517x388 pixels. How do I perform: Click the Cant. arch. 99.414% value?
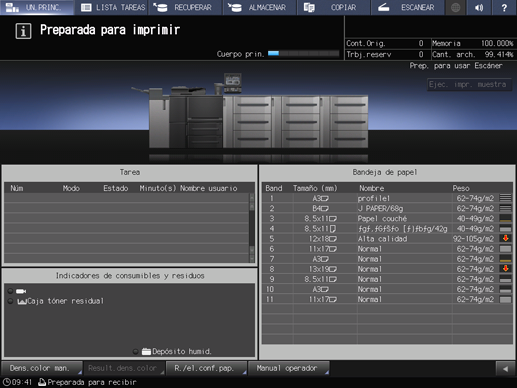[499, 54]
